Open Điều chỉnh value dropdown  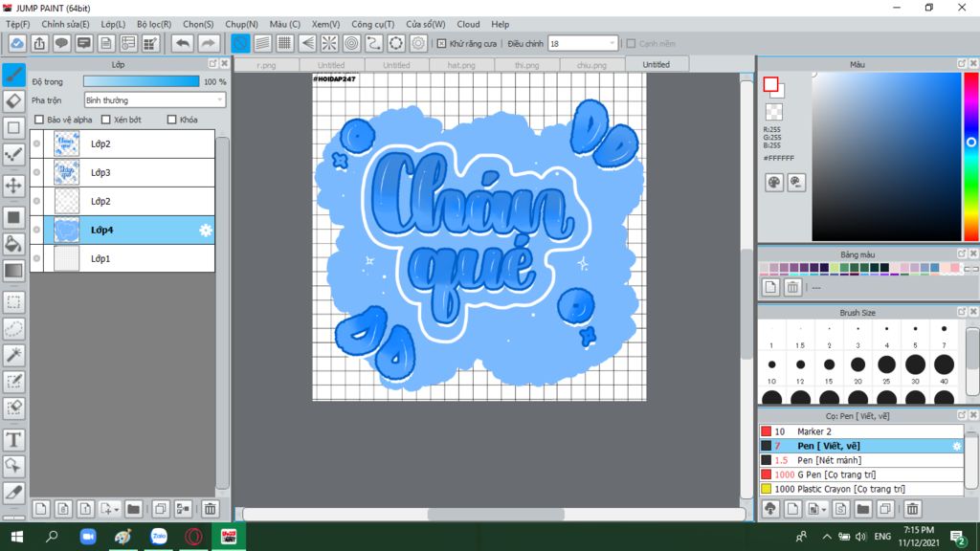(x=583, y=43)
